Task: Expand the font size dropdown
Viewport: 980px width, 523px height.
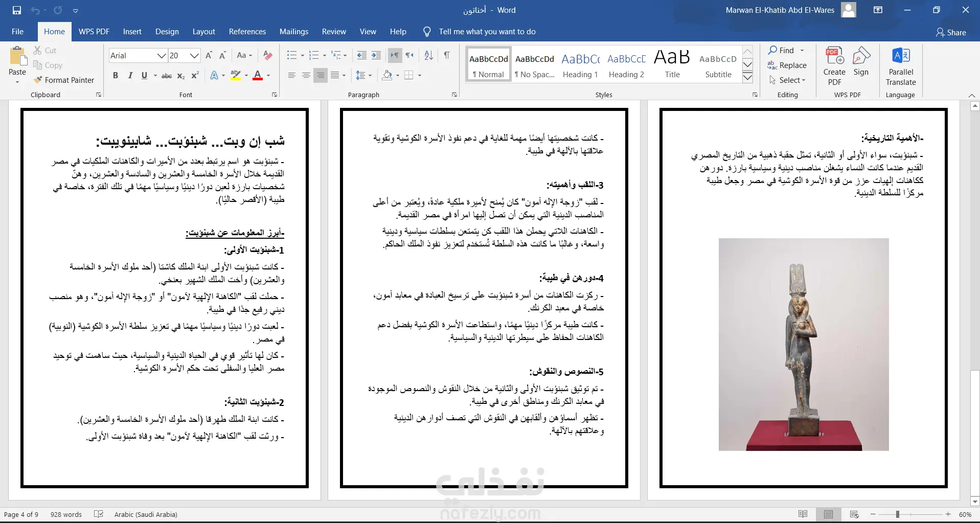Action: tap(194, 55)
